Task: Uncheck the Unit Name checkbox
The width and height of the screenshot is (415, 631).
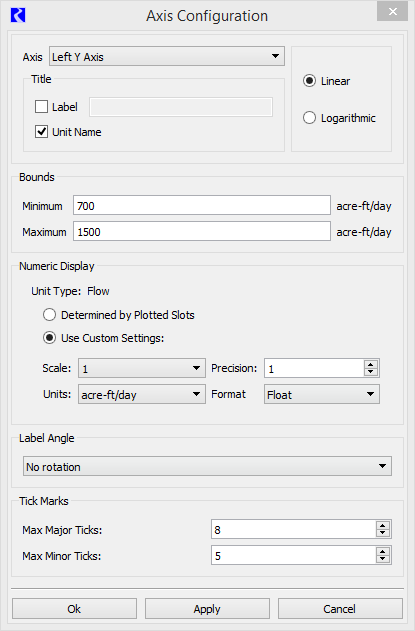Action: pyautogui.click(x=41, y=132)
